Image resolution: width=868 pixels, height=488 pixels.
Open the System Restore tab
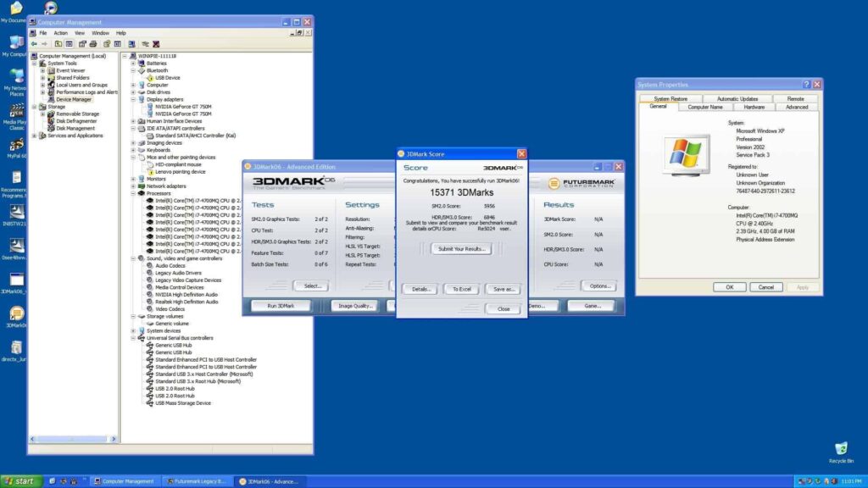(x=670, y=98)
